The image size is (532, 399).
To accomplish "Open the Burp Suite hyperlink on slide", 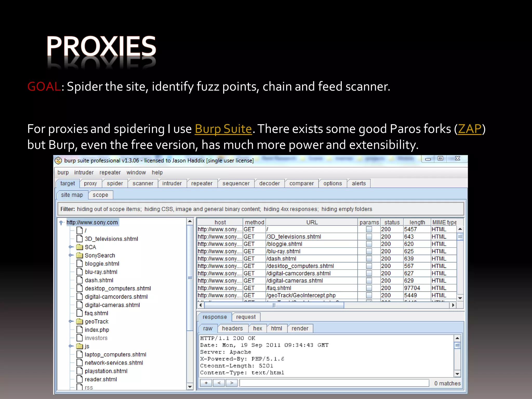I will tap(223, 129).
